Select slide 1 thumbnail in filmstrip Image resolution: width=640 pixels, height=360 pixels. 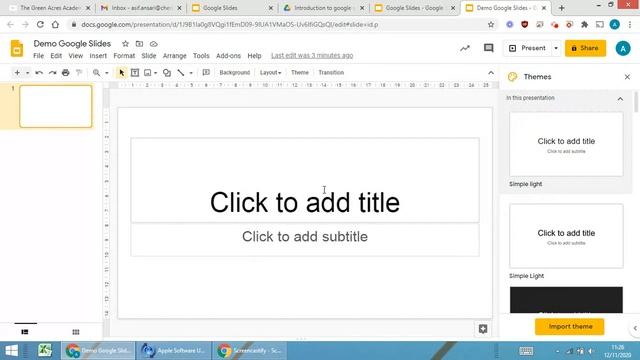tap(56, 106)
